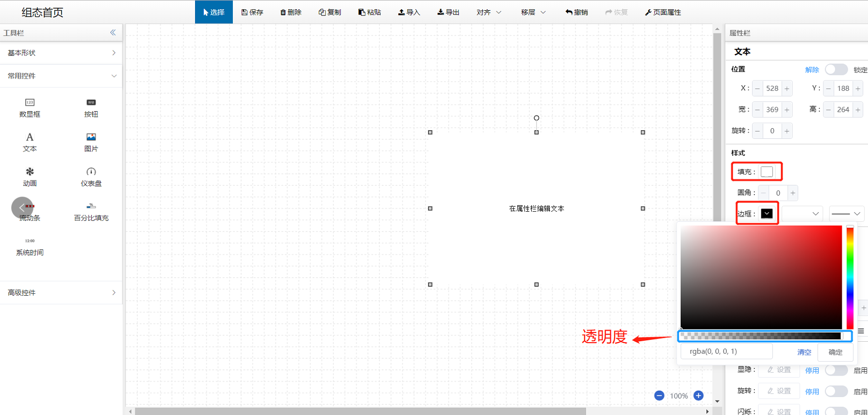Image resolution: width=868 pixels, height=415 pixels.
Task: Open the 边框 border color swatch
Action: (767, 214)
